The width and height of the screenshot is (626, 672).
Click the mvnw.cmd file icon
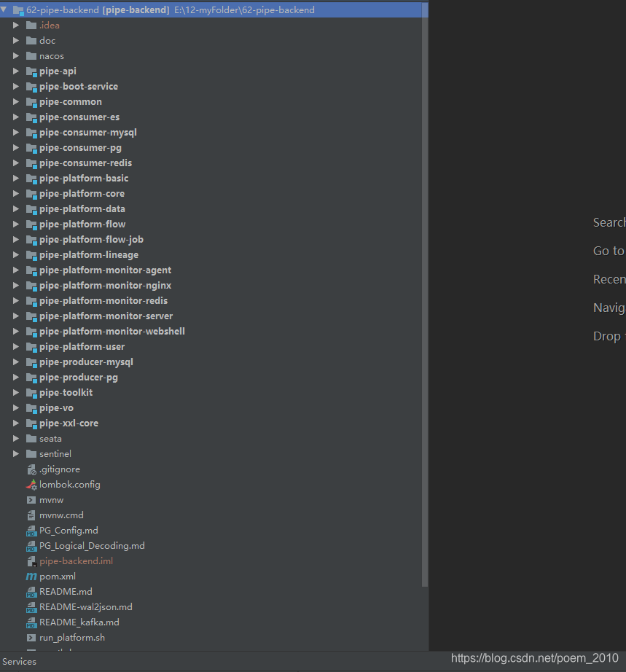[x=31, y=515]
